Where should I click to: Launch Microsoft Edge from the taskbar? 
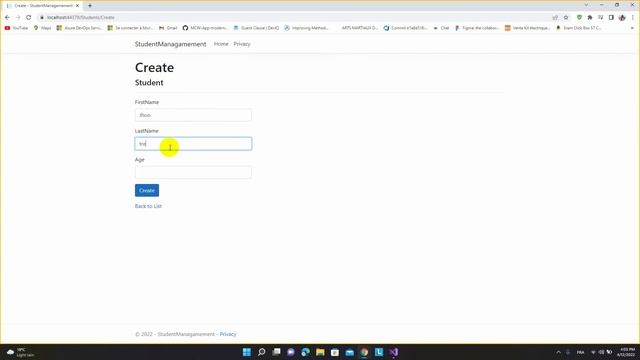point(306,352)
